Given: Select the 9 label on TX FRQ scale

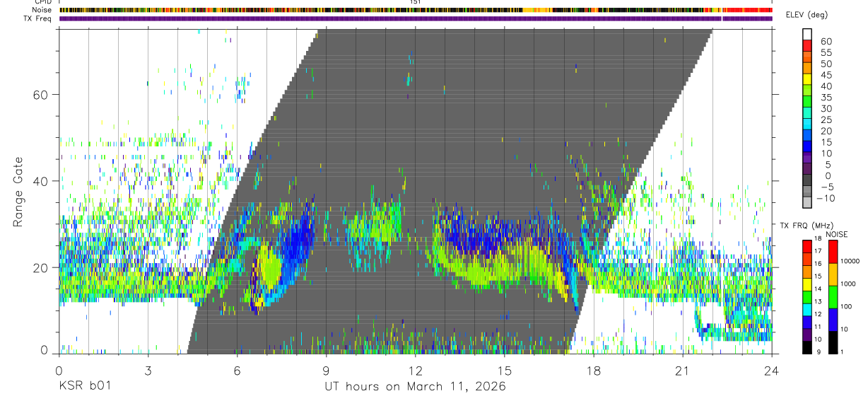Looking at the screenshot, I should tap(819, 352).
